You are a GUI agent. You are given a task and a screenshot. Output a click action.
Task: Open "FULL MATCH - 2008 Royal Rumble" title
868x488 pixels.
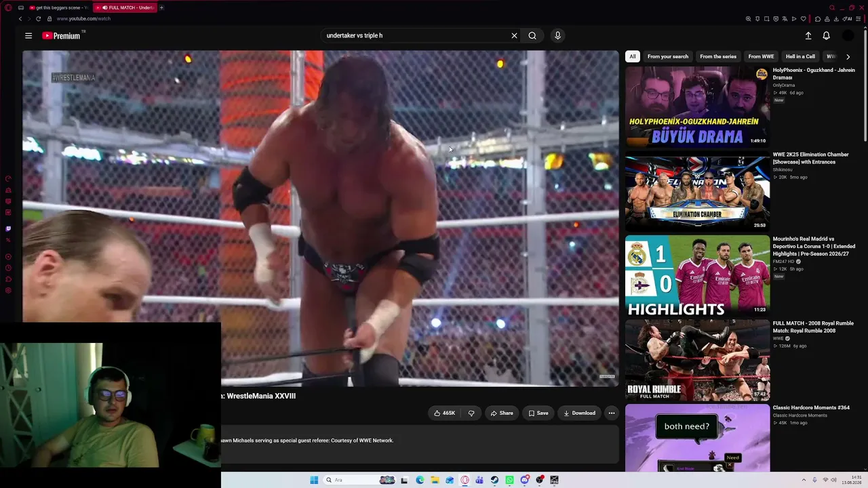point(813,327)
